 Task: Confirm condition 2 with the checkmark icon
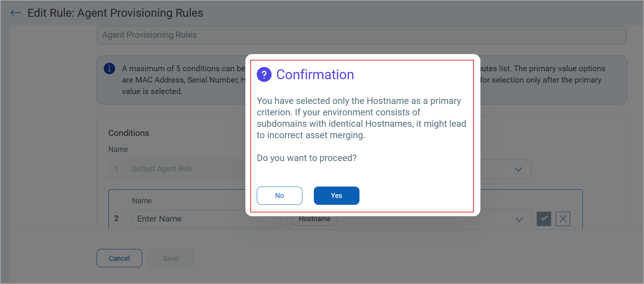pyautogui.click(x=544, y=219)
